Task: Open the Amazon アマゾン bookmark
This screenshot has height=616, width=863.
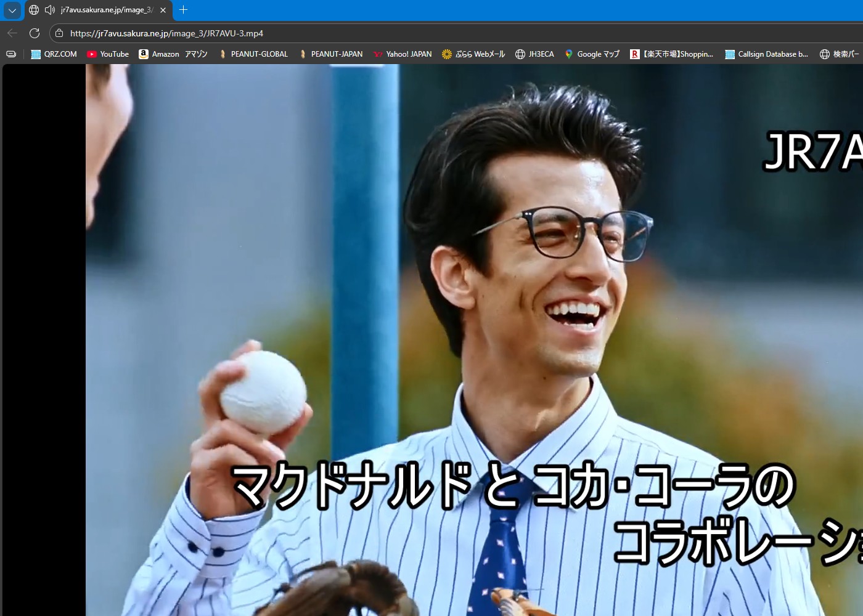Action: pyautogui.click(x=173, y=54)
